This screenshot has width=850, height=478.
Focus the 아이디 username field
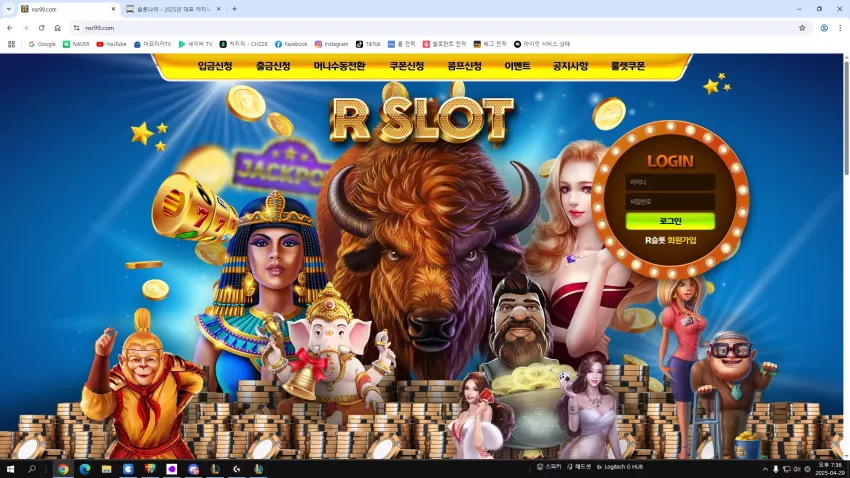click(x=670, y=182)
